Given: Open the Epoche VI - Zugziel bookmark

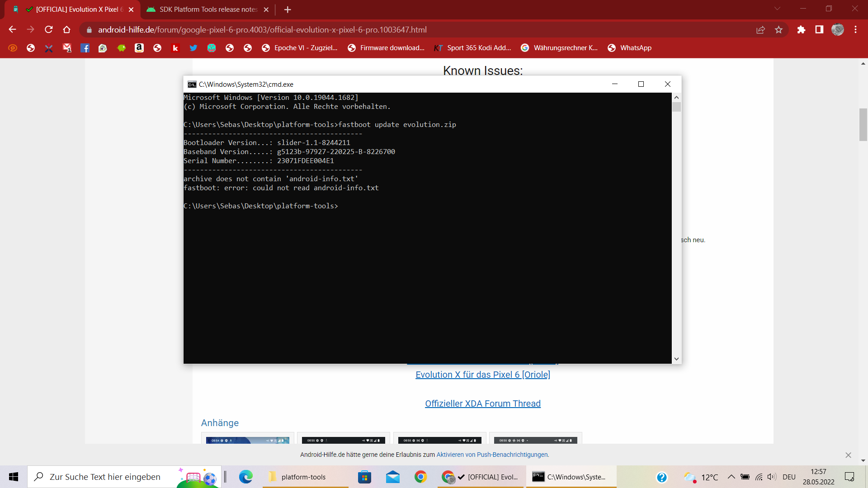Looking at the screenshot, I should pyautogui.click(x=300, y=48).
